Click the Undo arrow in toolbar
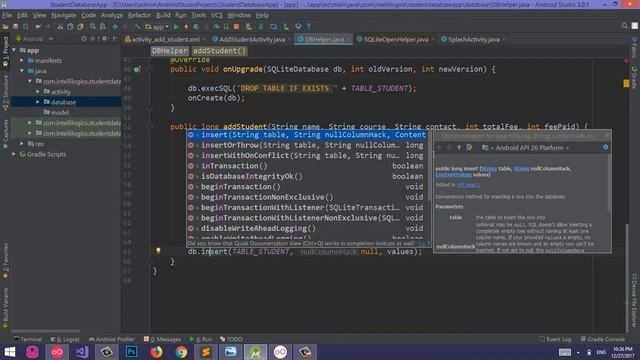The height and width of the screenshot is (360, 640). pos(38,27)
